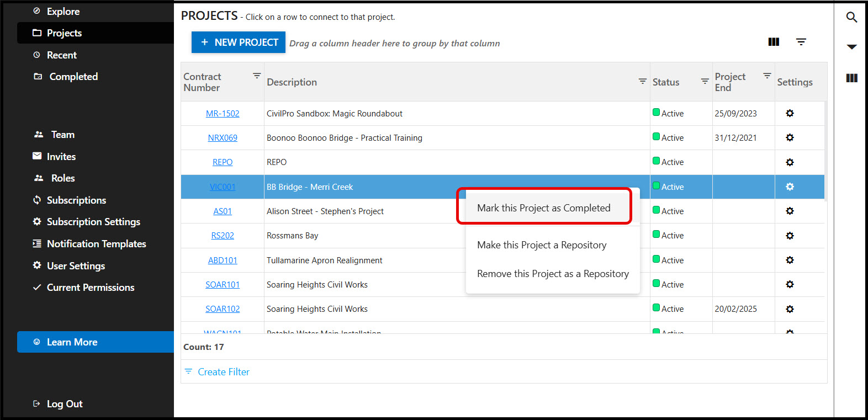The image size is (868, 420).
Task: Open Status column filter dropdown
Action: click(x=705, y=81)
